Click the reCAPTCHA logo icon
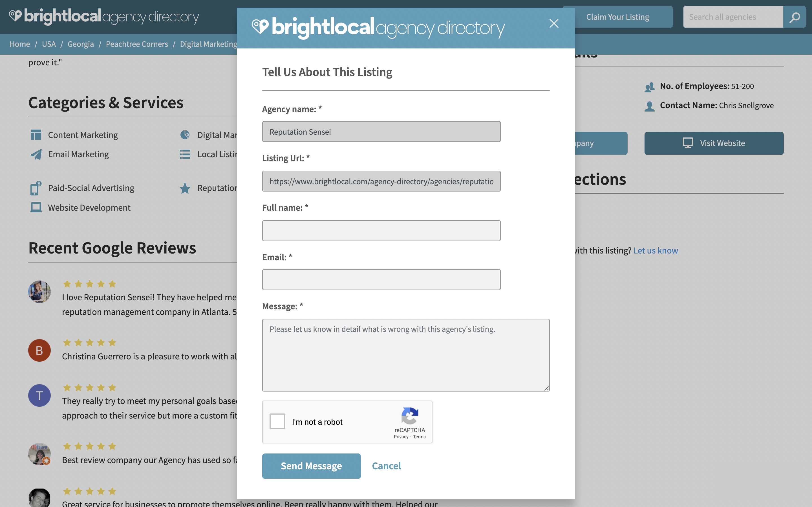This screenshot has width=812, height=507. [x=410, y=416]
